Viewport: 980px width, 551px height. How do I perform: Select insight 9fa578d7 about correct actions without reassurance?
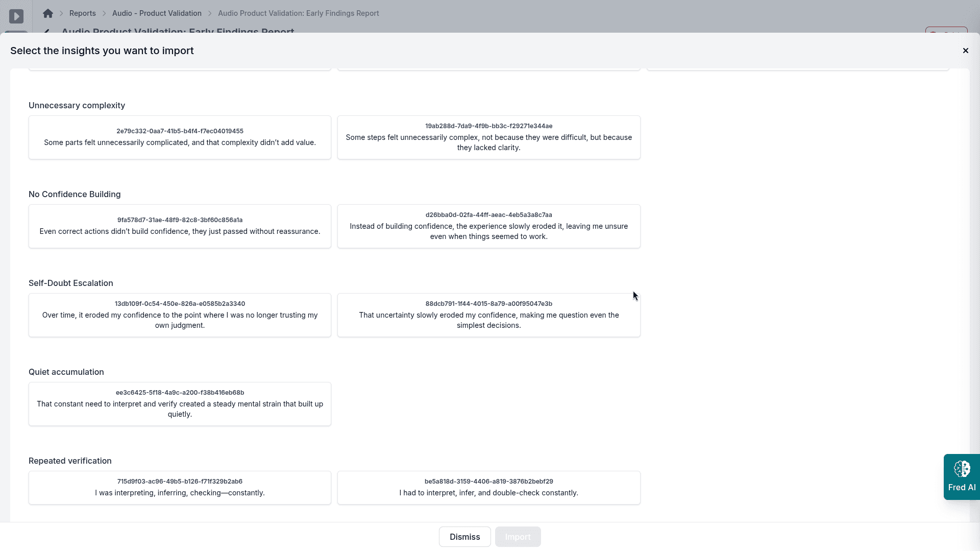click(180, 226)
